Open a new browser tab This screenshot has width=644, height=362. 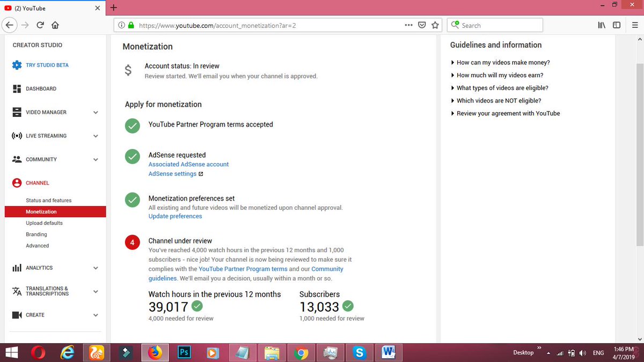(114, 8)
